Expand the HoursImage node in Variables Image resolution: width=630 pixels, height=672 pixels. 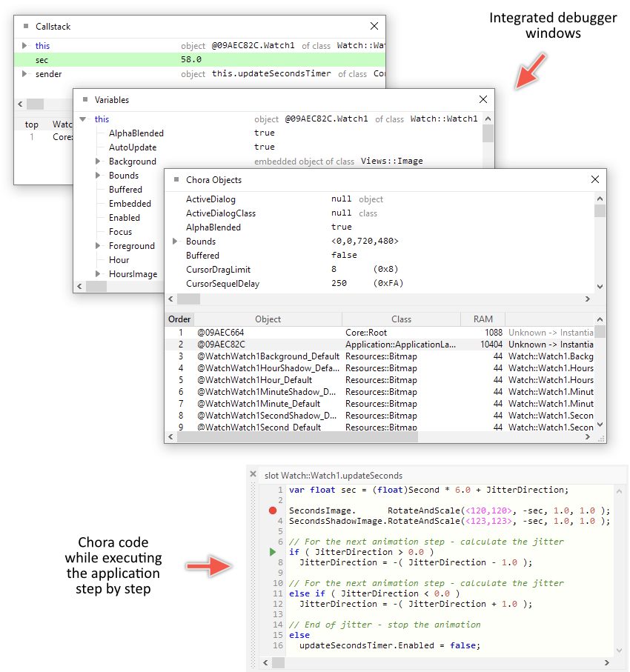98,274
